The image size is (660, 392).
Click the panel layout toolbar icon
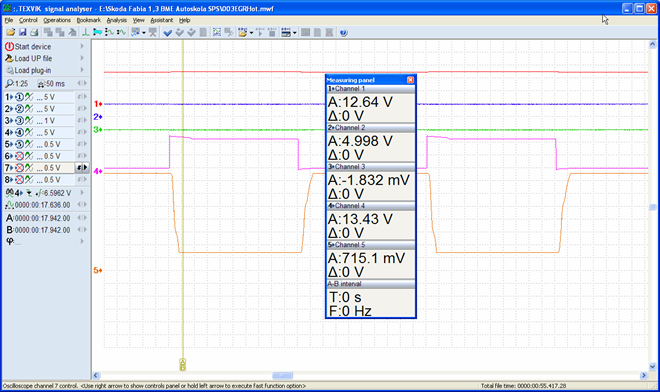click(286, 32)
